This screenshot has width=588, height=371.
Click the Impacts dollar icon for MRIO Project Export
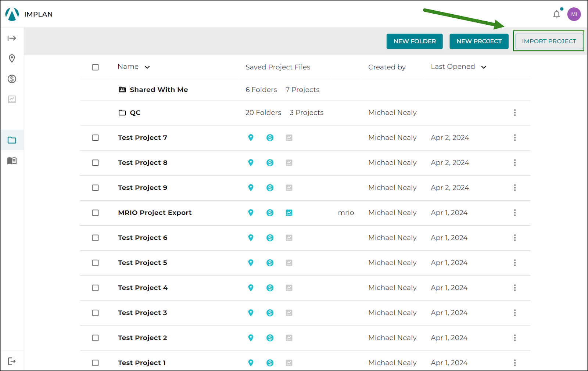pos(270,213)
